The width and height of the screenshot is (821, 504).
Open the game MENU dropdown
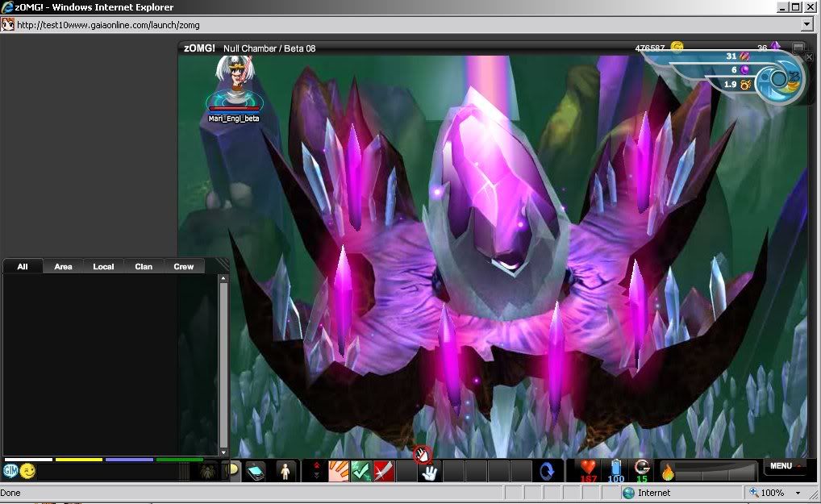click(786, 466)
